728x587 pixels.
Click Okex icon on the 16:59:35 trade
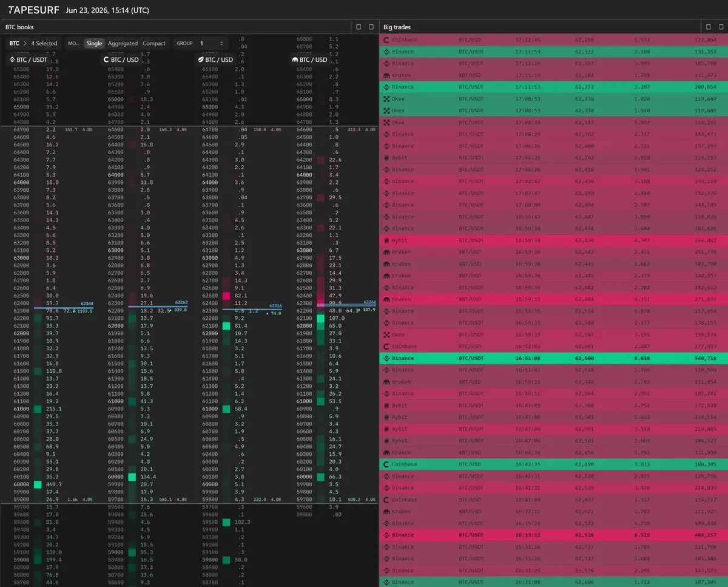pos(386,334)
